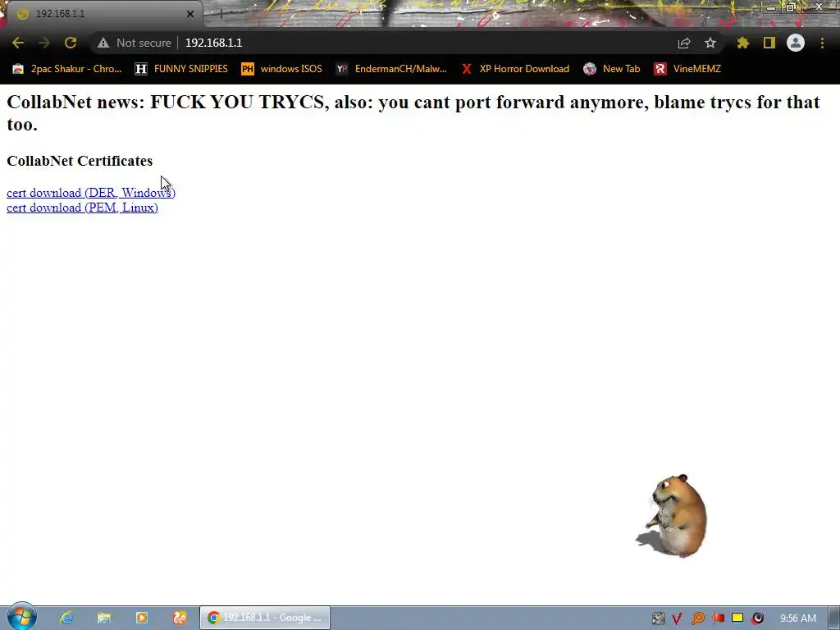The width and height of the screenshot is (840, 630).
Task: Open the EndermanCH/Malw... bookmark
Action: pyautogui.click(x=391, y=69)
